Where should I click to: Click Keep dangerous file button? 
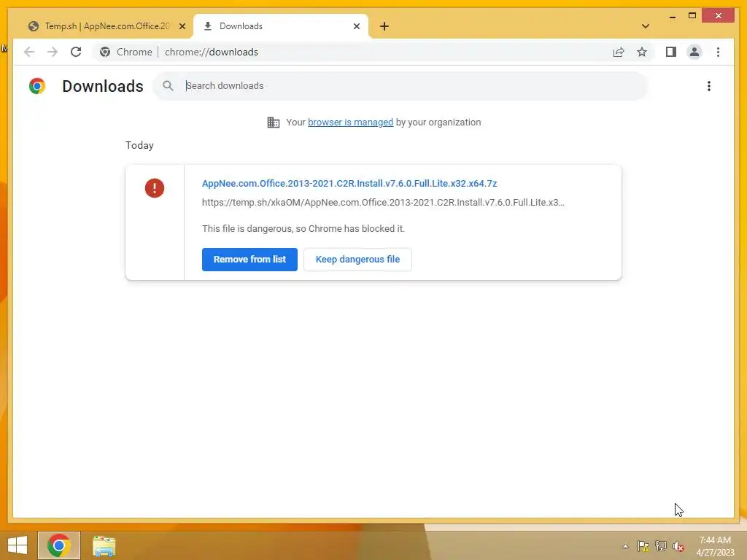point(357,260)
